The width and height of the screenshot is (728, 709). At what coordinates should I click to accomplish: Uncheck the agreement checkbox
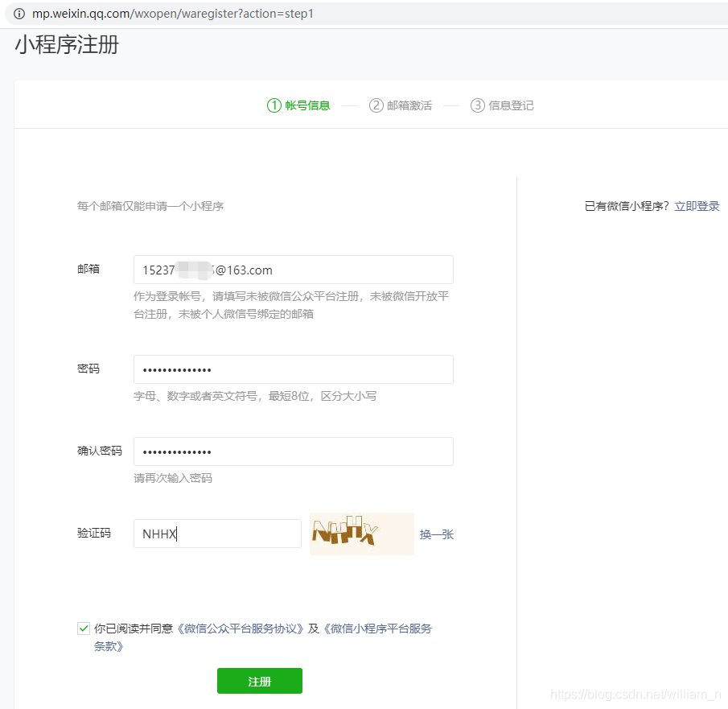(x=84, y=629)
